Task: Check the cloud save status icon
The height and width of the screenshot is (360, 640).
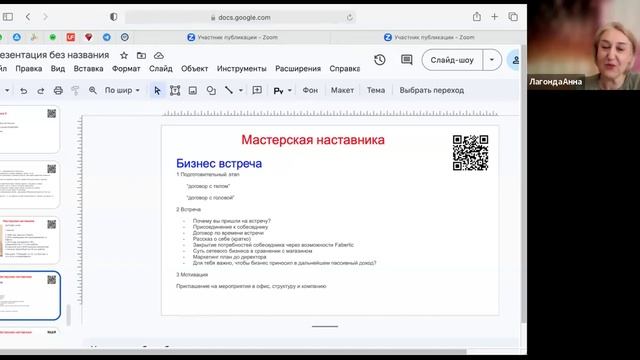Action: tap(159, 55)
